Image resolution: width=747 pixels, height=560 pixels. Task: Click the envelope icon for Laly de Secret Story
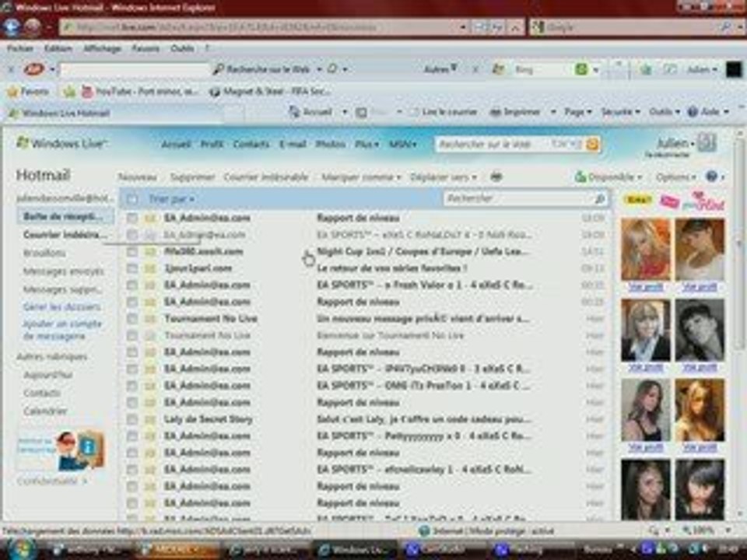tap(150, 419)
